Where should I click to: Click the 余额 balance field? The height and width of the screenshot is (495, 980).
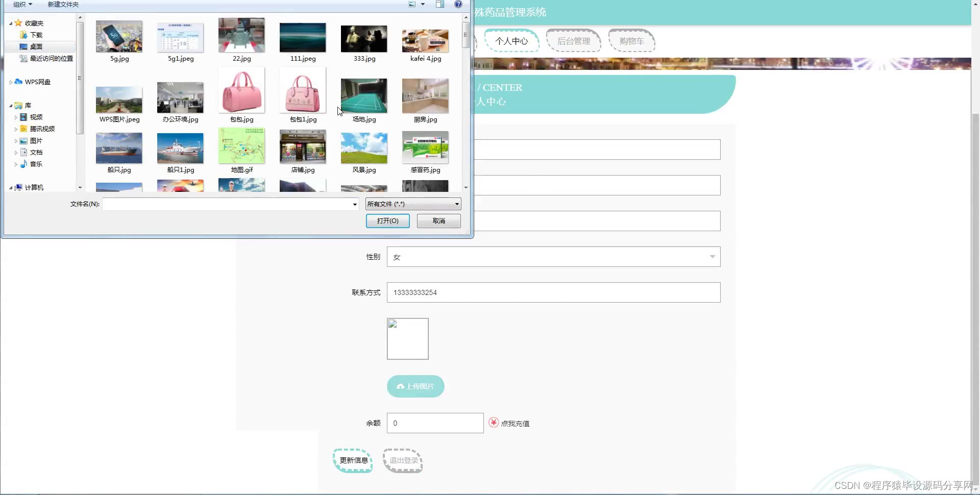pos(435,423)
